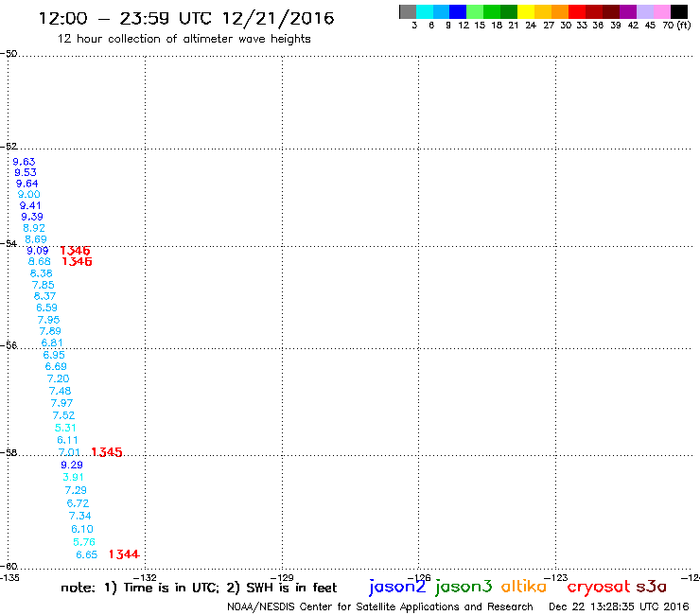The width and height of the screenshot is (700, 615).
Task: Click the -129 longitude axis label
Action: click(x=282, y=578)
